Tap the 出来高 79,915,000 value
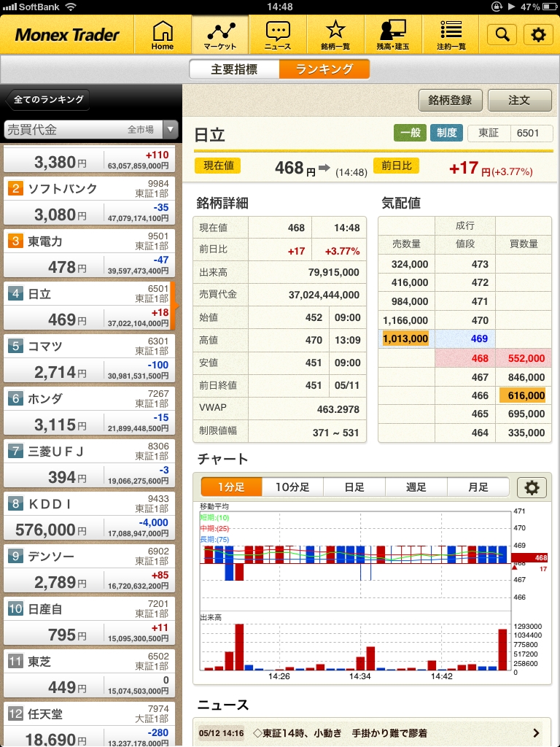 click(x=334, y=273)
